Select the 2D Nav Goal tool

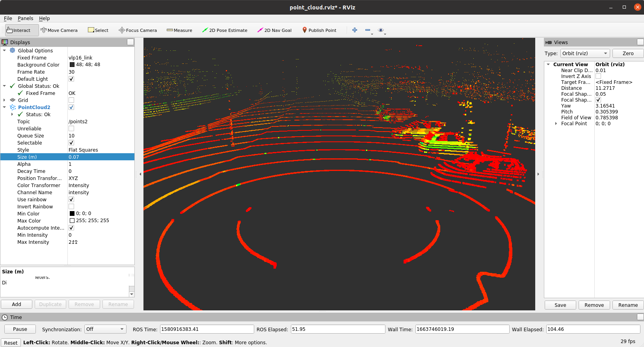point(274,30)
